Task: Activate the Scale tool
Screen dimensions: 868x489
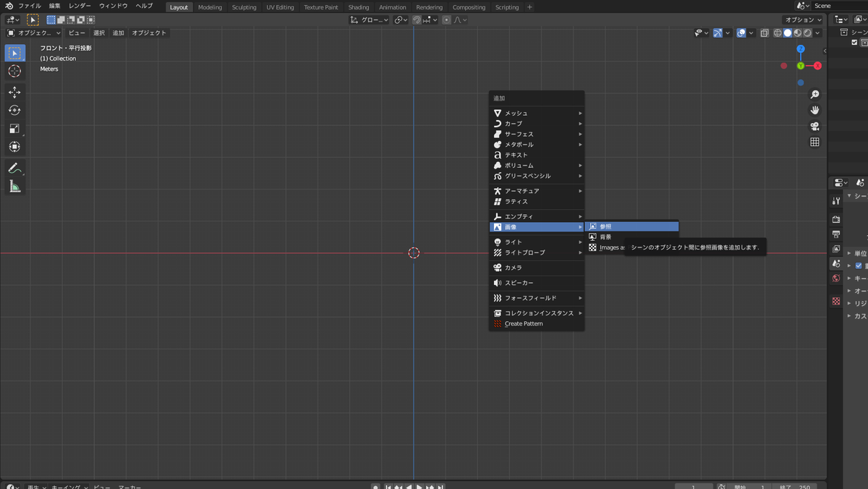Action: tap(14, 128)
